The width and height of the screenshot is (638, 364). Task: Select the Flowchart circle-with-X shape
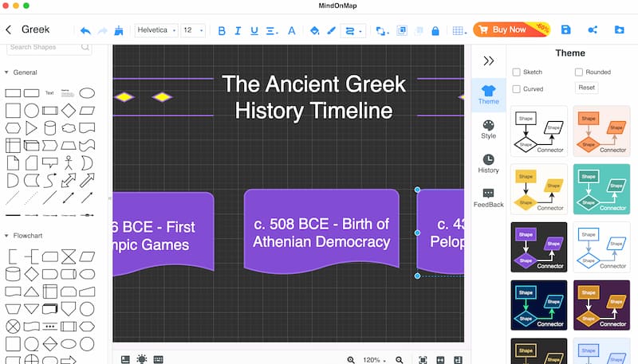click(13, 327)
